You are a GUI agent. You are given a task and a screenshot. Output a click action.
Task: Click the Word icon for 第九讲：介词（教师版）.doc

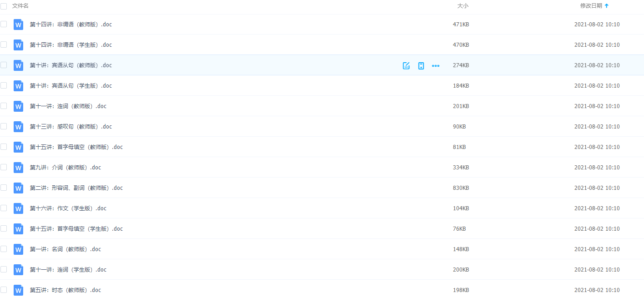pos(18,168)
